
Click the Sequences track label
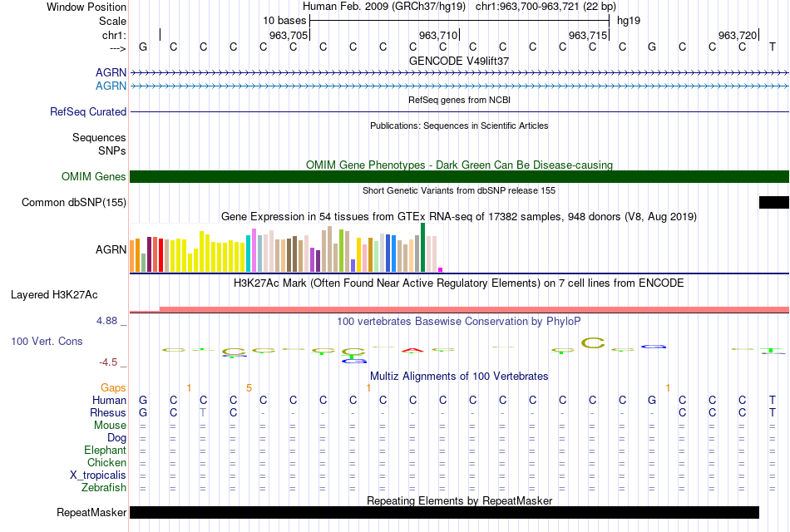[x=99, y=137]
